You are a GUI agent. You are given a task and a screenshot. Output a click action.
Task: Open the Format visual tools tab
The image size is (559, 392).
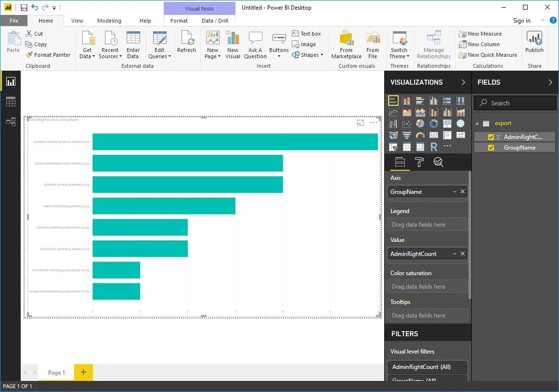coord(179,21)
